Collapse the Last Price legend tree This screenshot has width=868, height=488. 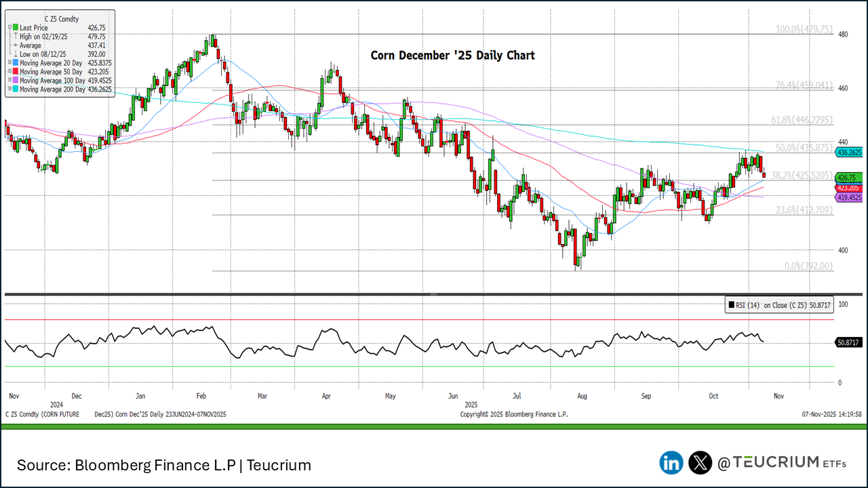[9, 28]
